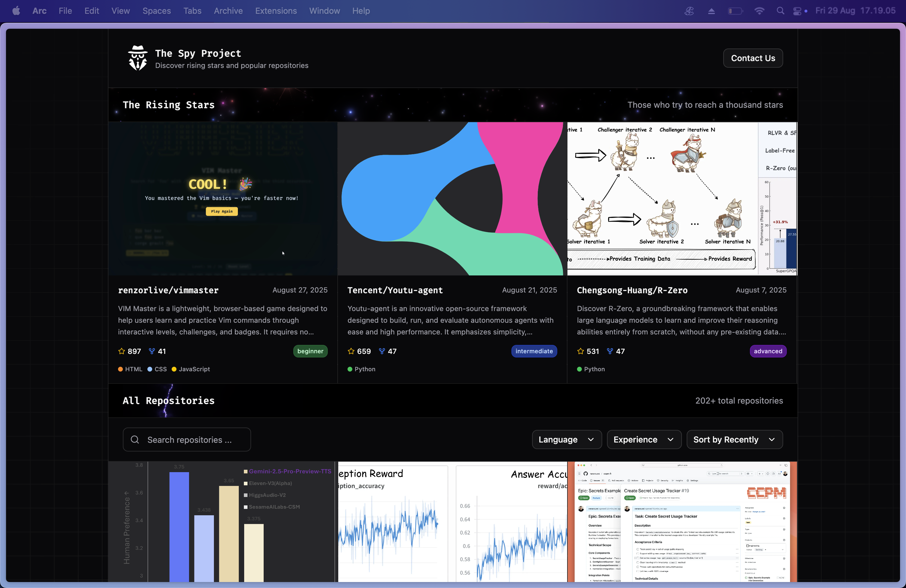Click the beginner badge on vimmaster card

(x=310, y=351)
